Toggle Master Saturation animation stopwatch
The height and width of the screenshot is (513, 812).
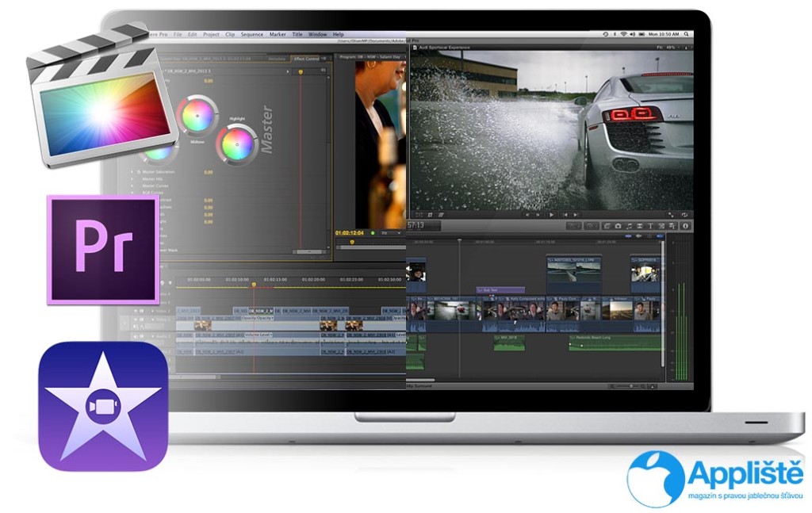tap(139, 171)
